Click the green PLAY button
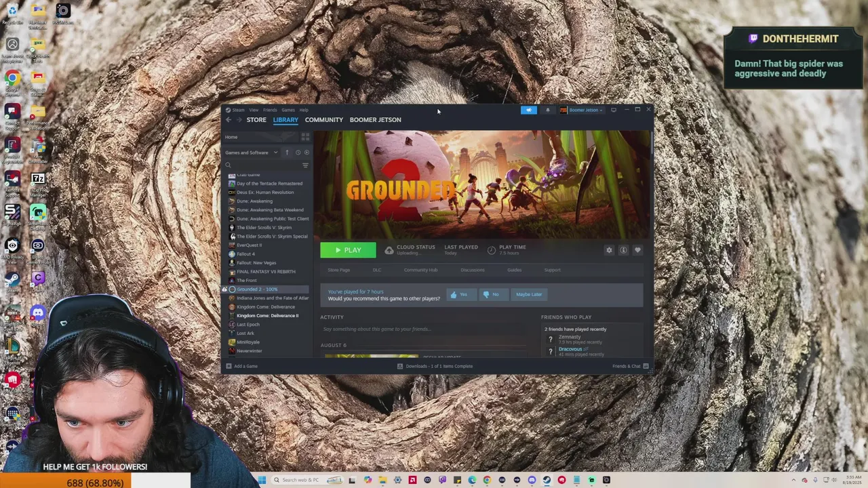 [348, 250]
